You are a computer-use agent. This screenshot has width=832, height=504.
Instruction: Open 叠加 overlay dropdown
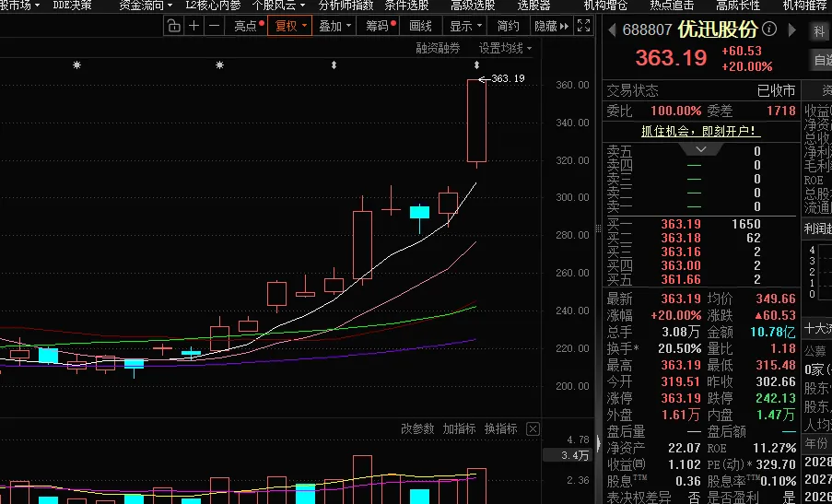tap(334, 26)
